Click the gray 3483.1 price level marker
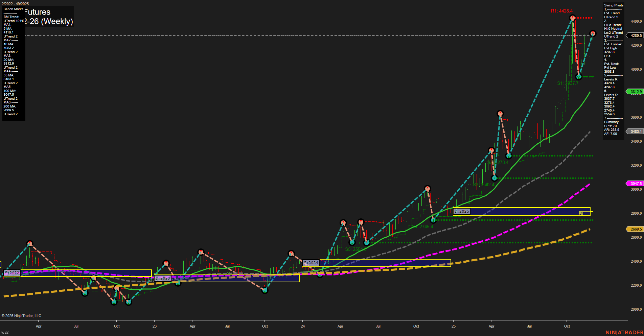644x336 pixels. point(635,131)
